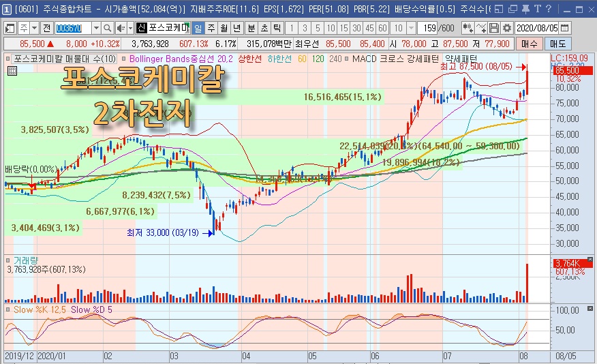Open the stock code history dropdown
Image resolution: width=597 pixels, height=364 pixels.
pos(96,28)
